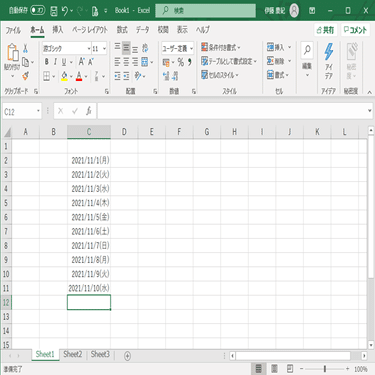Click the Comma Style icon
The height and width of the screenshot is (375, 375).
(190, 62)
